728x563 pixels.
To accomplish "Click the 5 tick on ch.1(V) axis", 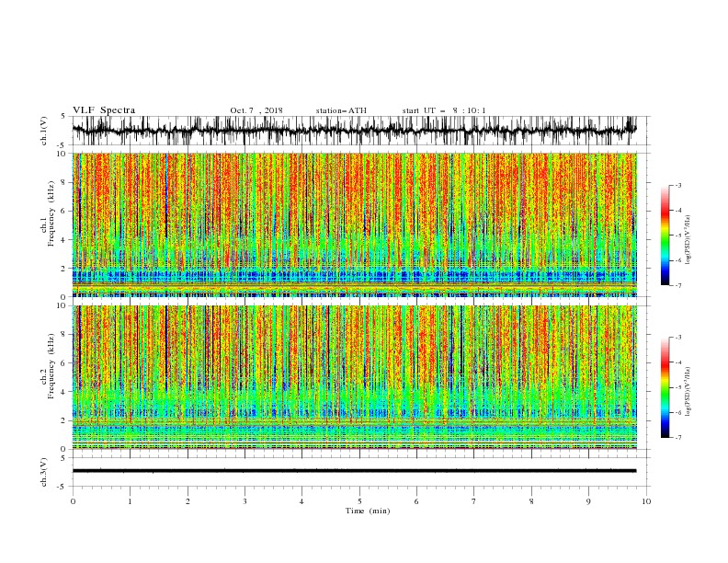I will (x=63, y=116).
